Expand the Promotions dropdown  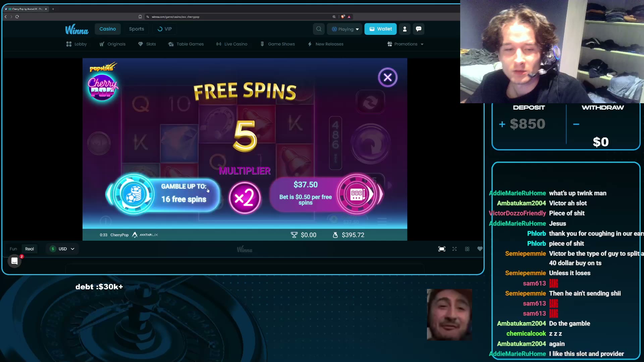point(405,44)
